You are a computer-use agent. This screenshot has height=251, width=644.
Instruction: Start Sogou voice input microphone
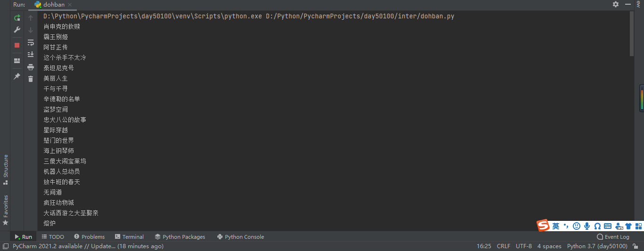click(587, 226)
